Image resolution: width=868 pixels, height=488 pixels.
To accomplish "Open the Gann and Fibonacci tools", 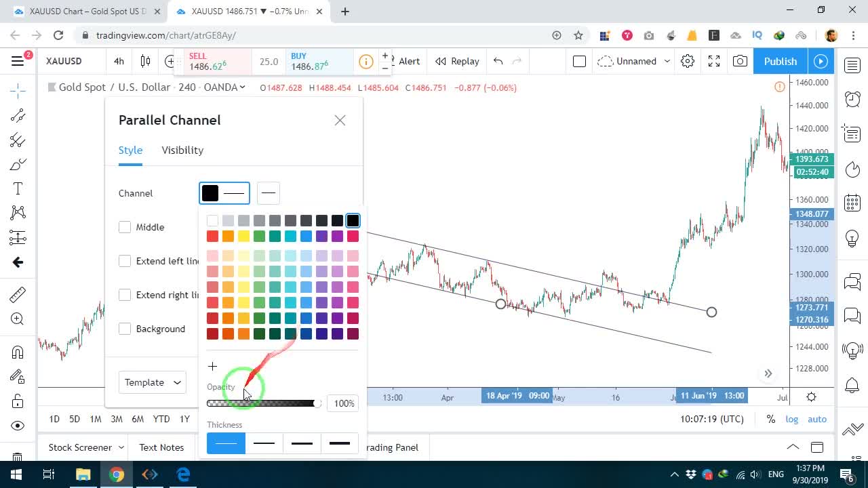I will pyautogui.click(x=18, y=140).
